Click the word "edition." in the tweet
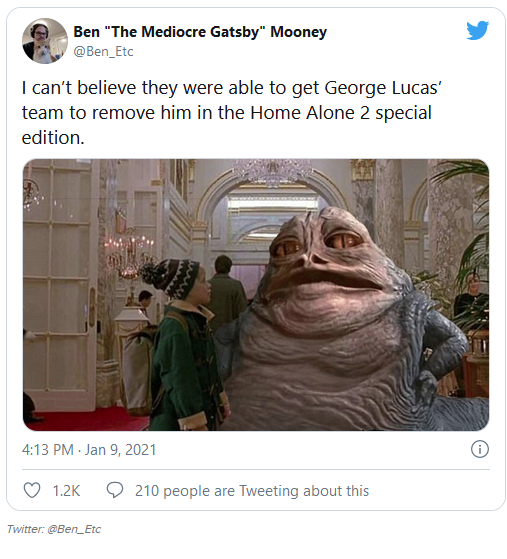The width and height of the screenshot is (507, 559). click(x=53, y=138)
